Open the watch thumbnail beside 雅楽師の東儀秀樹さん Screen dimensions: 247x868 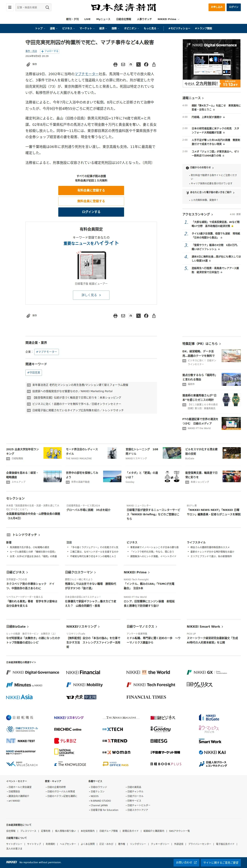[231, 400]
